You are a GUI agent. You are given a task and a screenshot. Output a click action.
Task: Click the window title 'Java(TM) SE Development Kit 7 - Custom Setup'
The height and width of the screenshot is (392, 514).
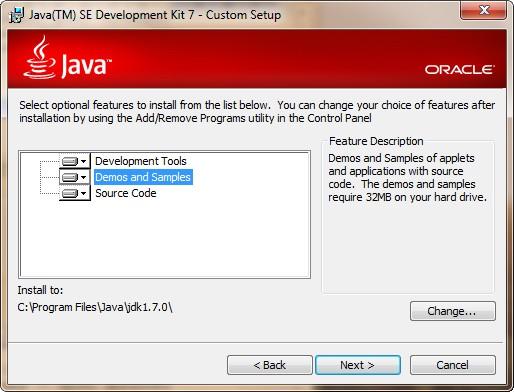155,15
